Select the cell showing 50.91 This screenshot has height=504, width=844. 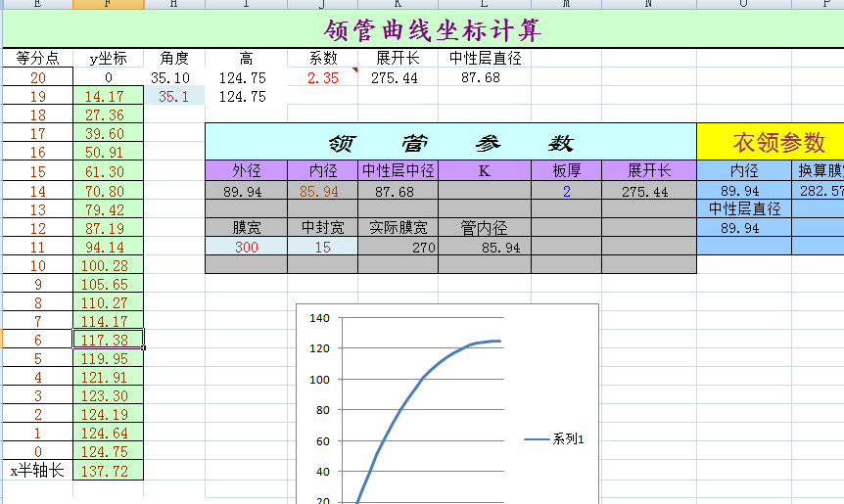pyautogui.click(x=108, y=153)
